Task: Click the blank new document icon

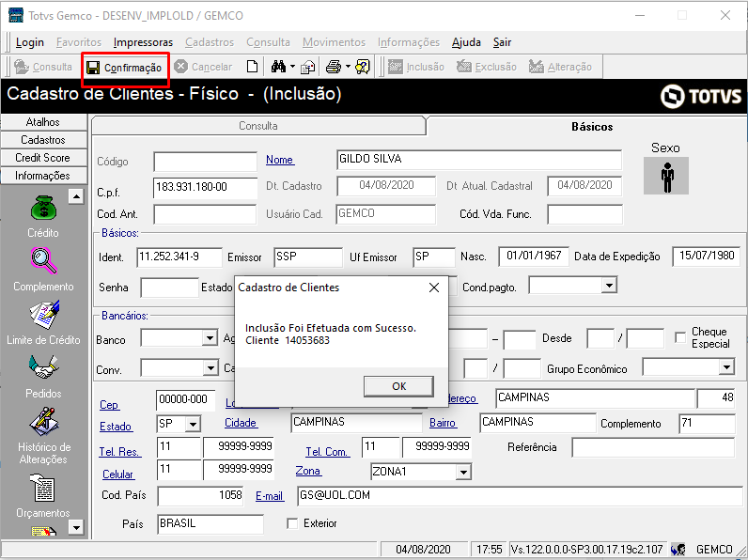Action: click(x=253, y=67)
